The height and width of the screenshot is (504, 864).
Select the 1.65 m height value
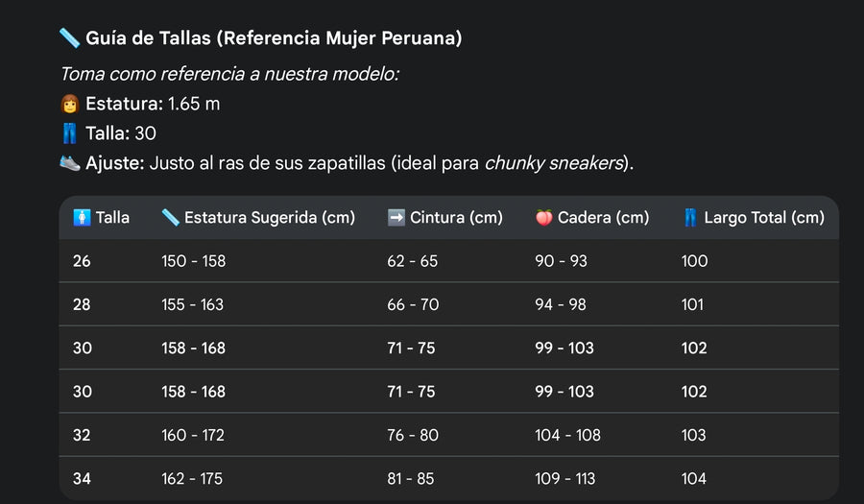click(194, 104)
